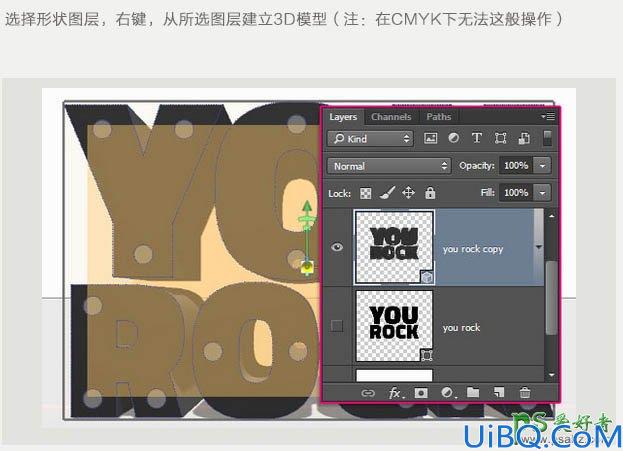Hide the you rock copy layer
Image resolution: width=623 pixels, height=451 pixels.
tap(337, 248)
